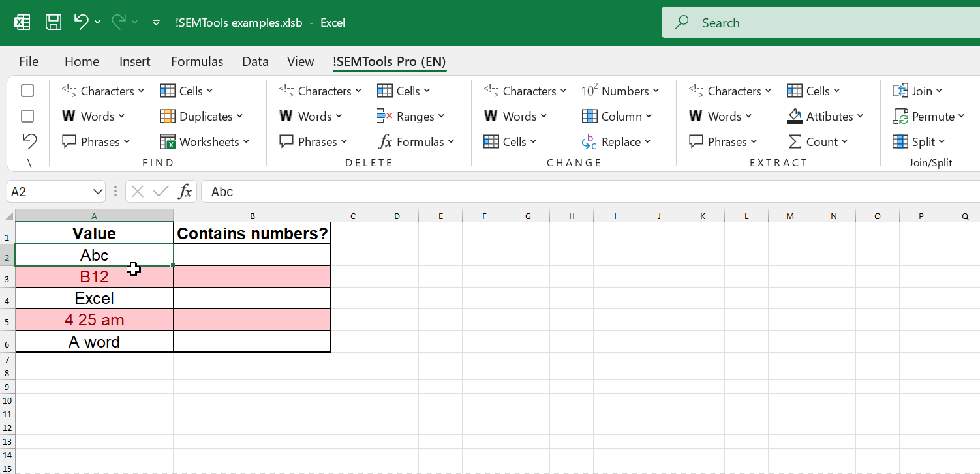Enable the top checkbox left of the ribbon

(x=27, y=91)
